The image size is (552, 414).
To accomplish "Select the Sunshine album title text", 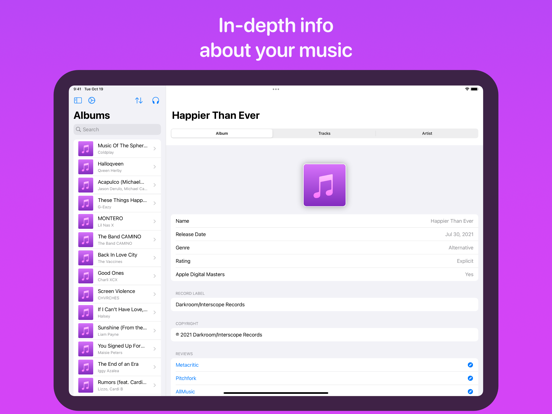I will pos(122,328).
